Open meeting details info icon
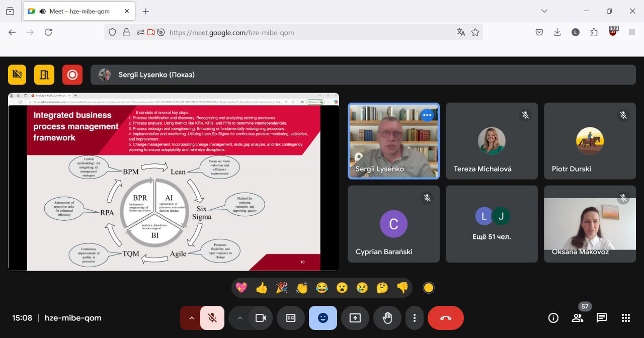The width and height of the screenshot is (644, 338). (x=553, y=318)
